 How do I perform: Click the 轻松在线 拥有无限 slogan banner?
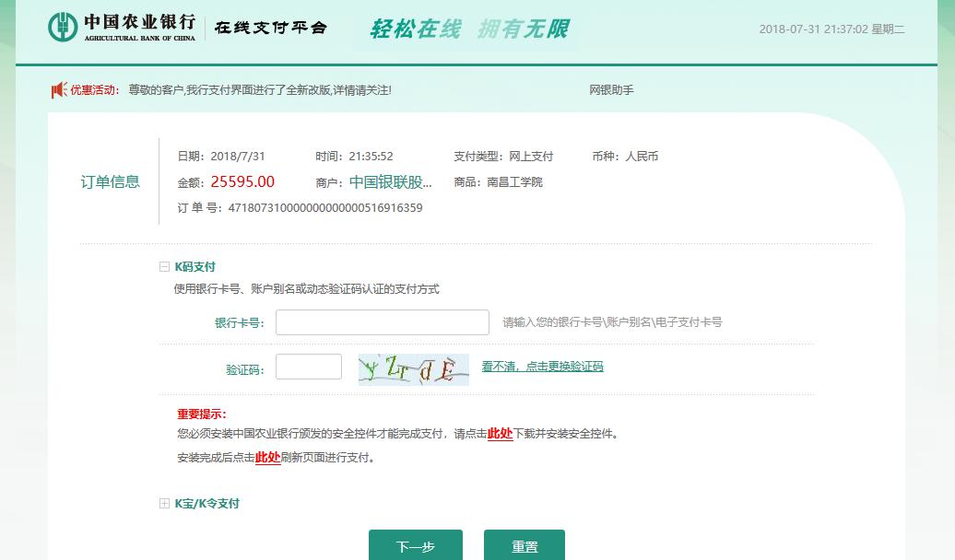(469, 29)
